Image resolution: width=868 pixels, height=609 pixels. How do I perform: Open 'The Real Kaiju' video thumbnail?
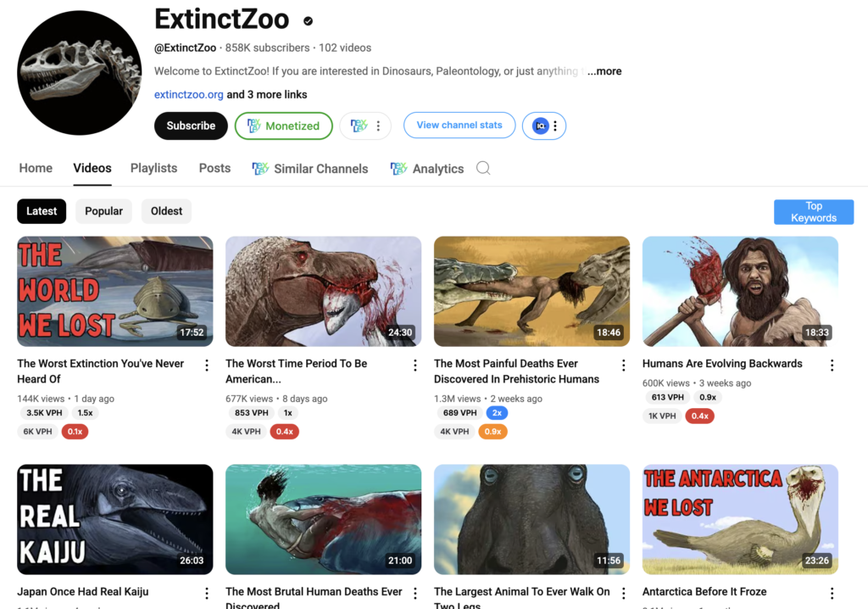pyautogui.click(x=115, y=519)
